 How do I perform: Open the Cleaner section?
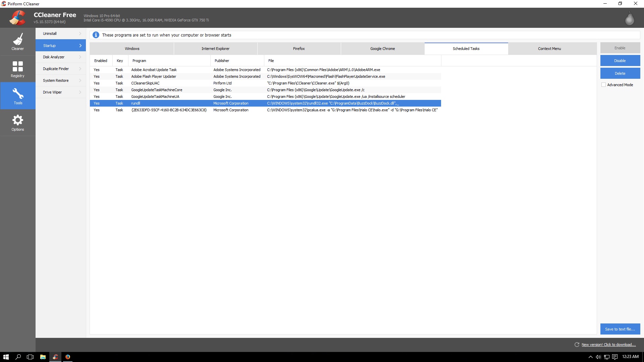(x=18, y=42)
